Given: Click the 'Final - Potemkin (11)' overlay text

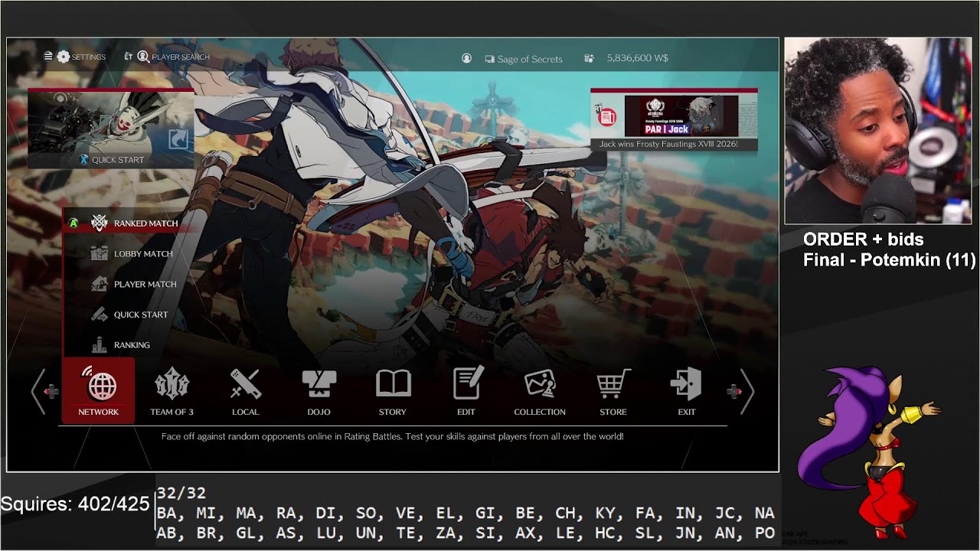Looking at the screenshot, I should coord(890,260).
